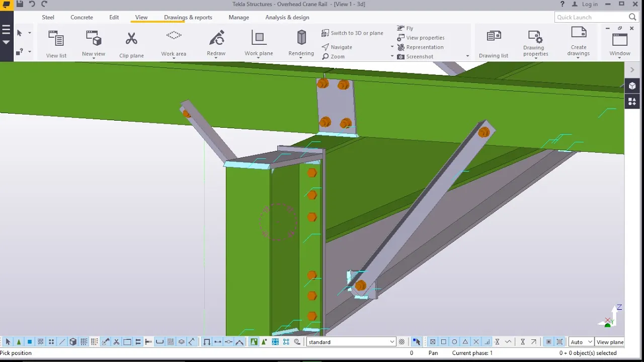Image resolution: width=644 pixels, height=362 pixels.
Task: Open the components icon in the side pane
Action: (632, 102)
